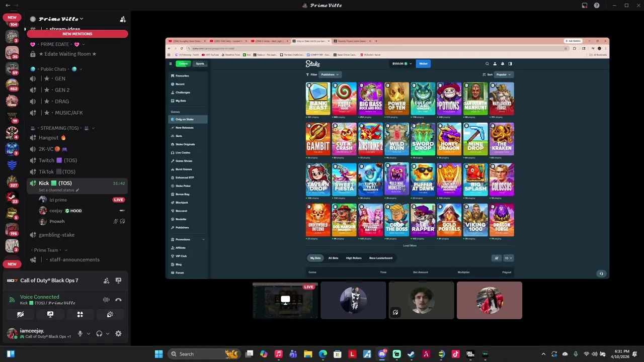
Task: Open Discord inbox icon in title bar
Action: click(585, 6)
